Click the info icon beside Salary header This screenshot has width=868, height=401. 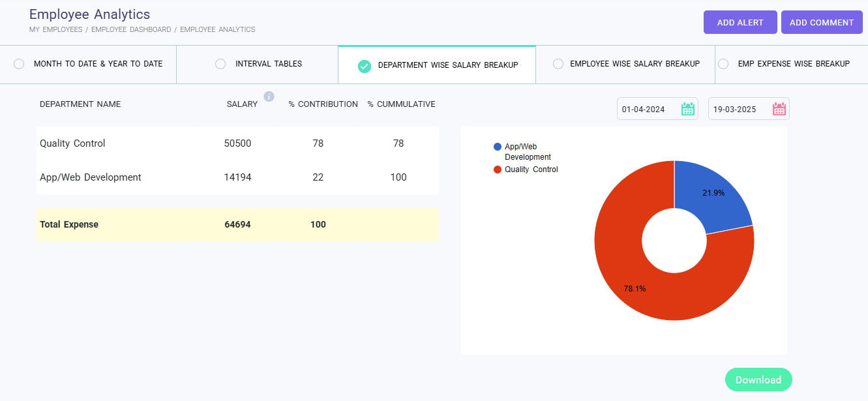point(269,97)
